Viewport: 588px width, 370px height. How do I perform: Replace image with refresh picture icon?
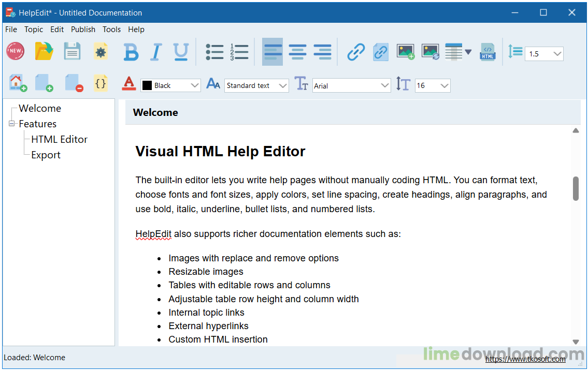pyautogui.click(x=430, y=52)
